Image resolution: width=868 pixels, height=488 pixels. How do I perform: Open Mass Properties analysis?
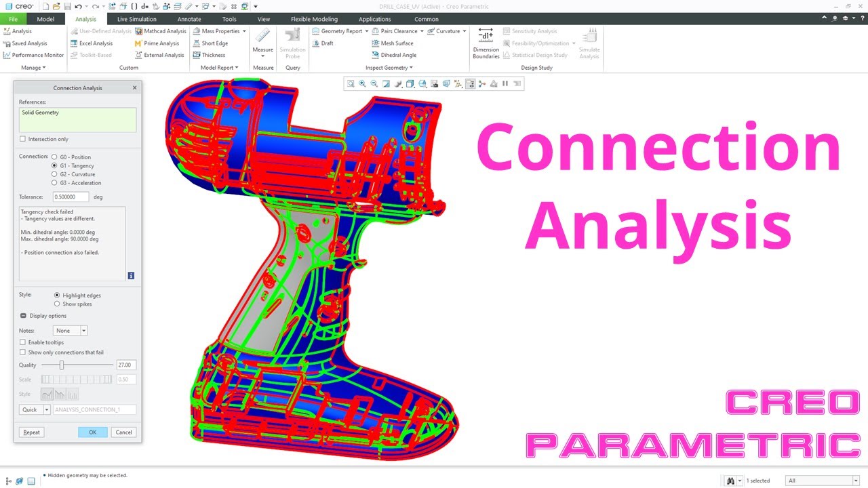216,31
